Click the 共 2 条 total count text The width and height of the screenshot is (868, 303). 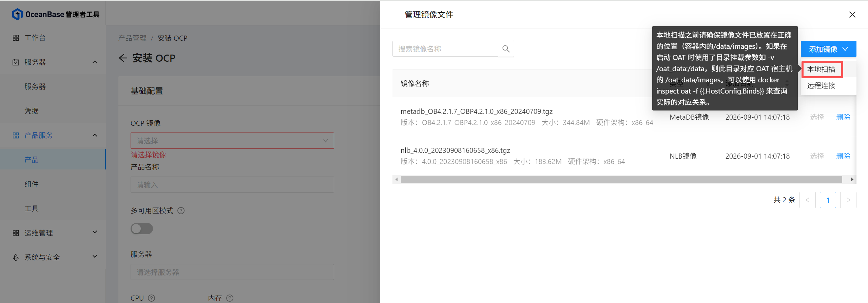(784, 200)
